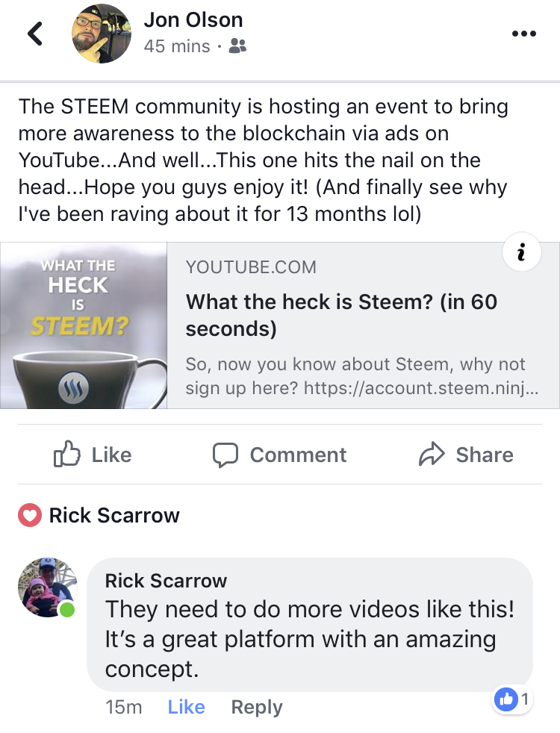Tap the Share arrow icon
560x733 pixels.
tap(432, 454)
